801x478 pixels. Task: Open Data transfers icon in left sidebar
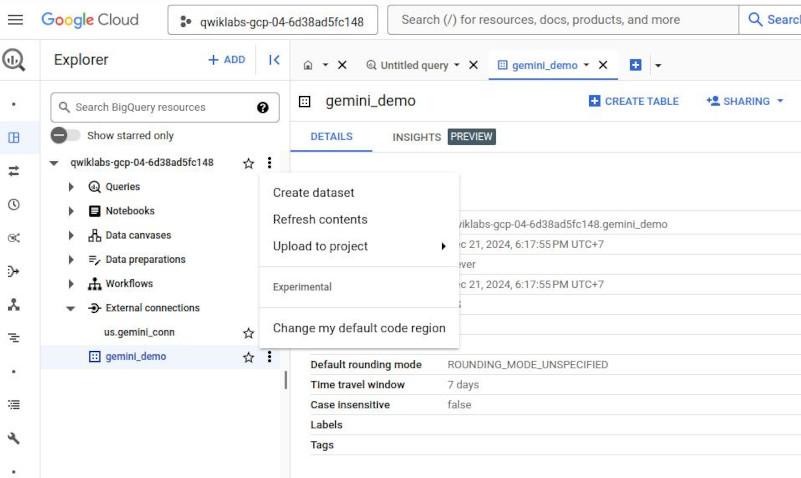14,171
